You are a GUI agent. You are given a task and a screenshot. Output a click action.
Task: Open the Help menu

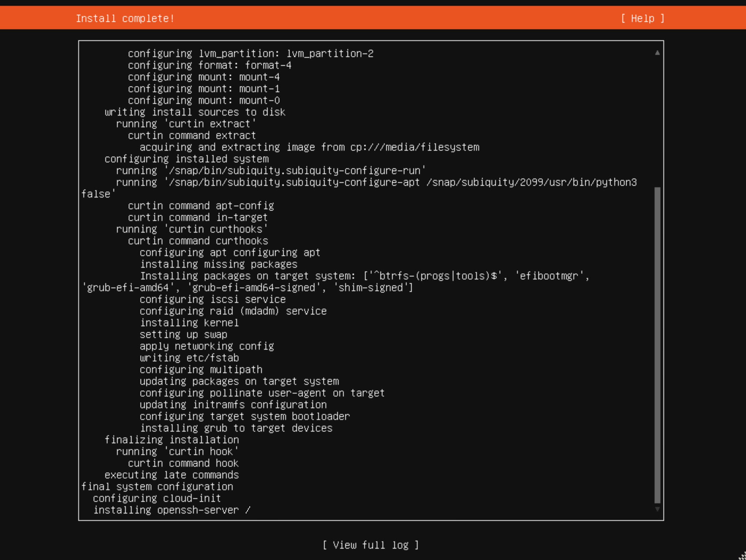[642, 18]
